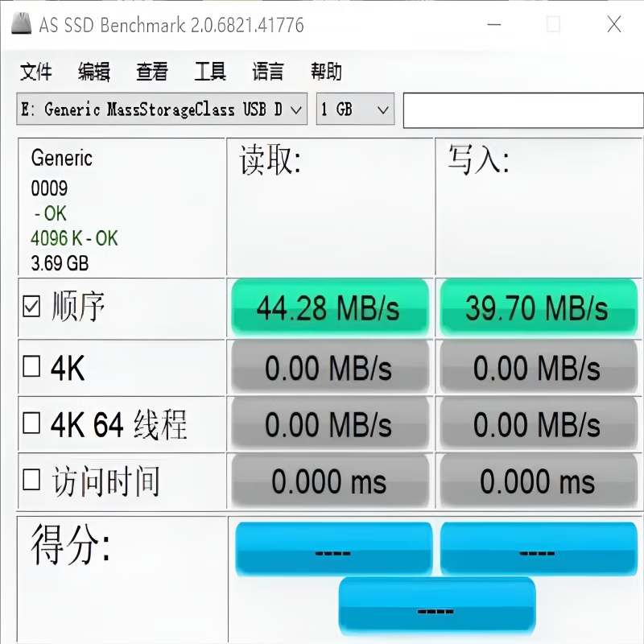The width and height of the screenshot is (644, 644).
Task: Open the 编辑 menu
Action: pos(94,72)
